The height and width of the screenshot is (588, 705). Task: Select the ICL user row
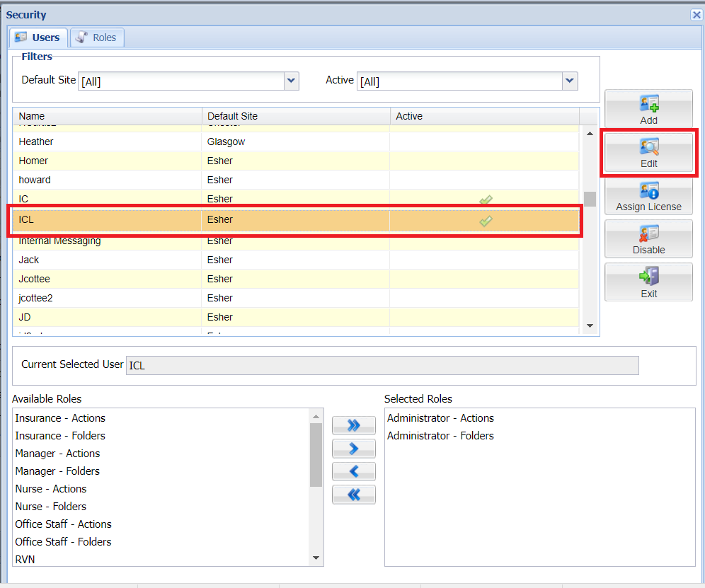[x=296, y=220]
